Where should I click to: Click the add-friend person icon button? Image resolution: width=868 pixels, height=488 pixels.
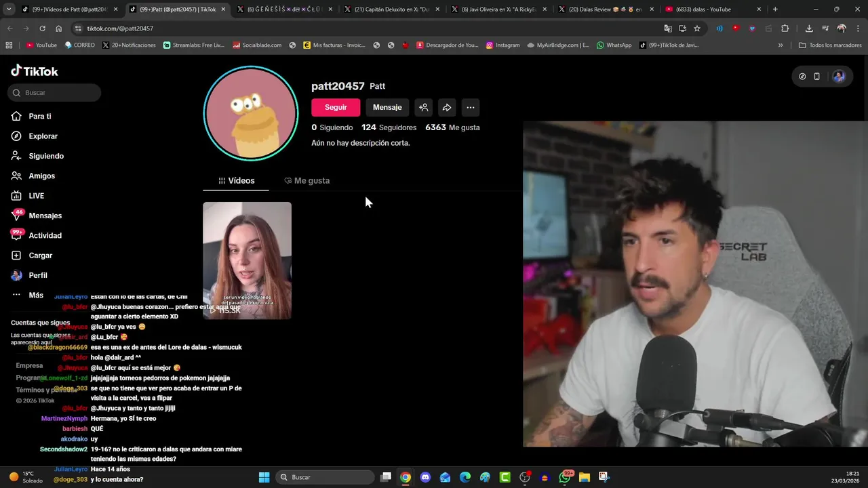423,107
